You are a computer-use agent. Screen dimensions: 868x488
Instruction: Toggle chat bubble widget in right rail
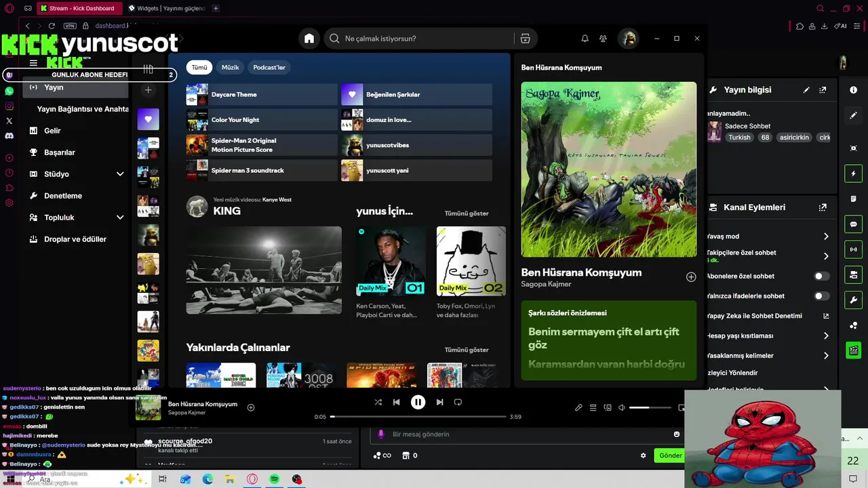(854, 224)
